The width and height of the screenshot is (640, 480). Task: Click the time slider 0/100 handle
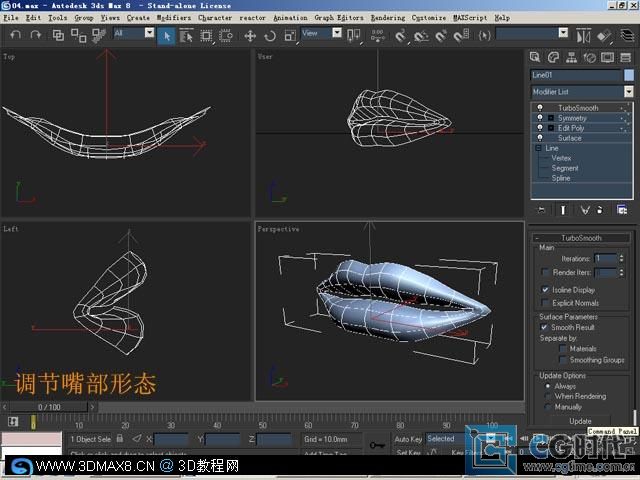coord(49,407)
